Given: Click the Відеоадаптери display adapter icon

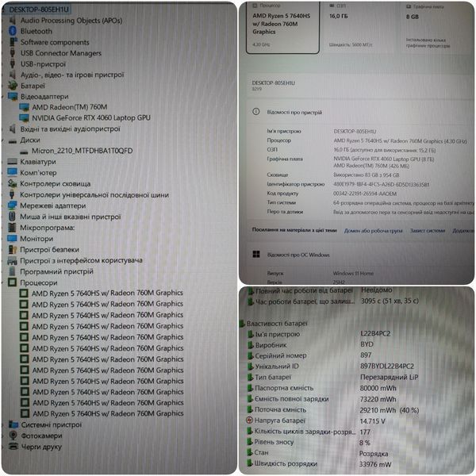Looking at the screenshot, I should click(x=13, y=97).
